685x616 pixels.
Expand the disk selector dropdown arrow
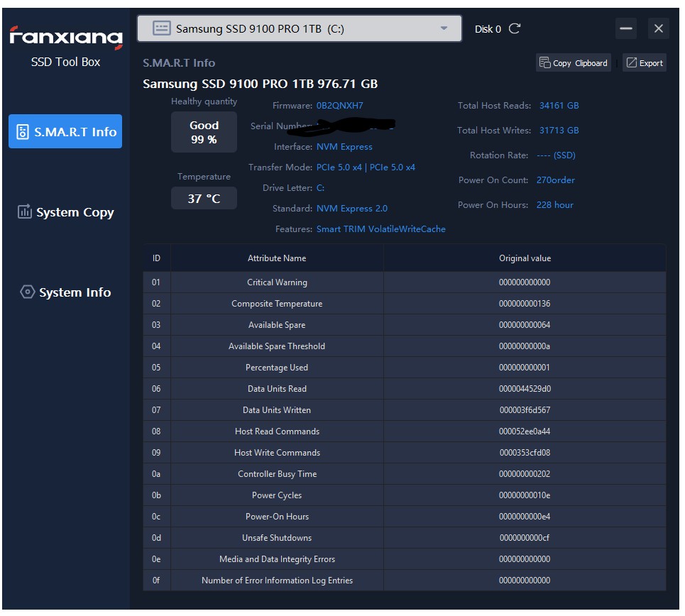(x=444, y=28)
